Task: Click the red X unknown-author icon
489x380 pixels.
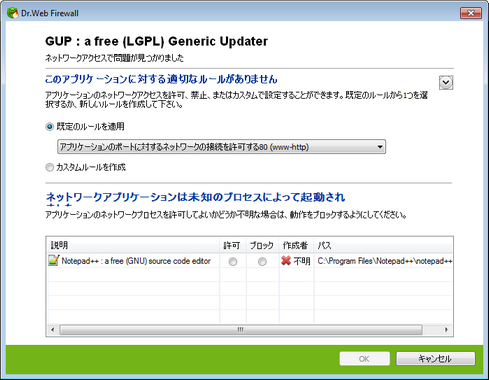Action: pyautogui.click(x=286, y=261)
